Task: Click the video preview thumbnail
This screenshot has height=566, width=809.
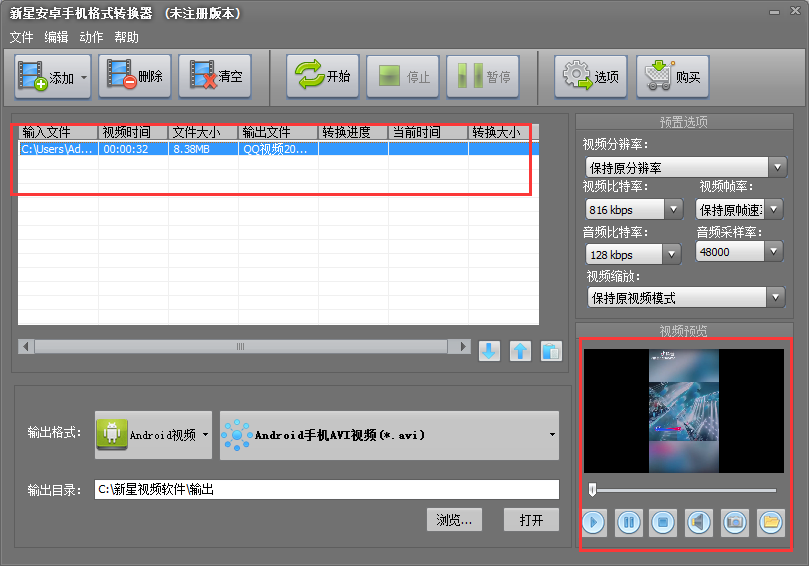Action: pyautogui.click(x=684, y=411)
